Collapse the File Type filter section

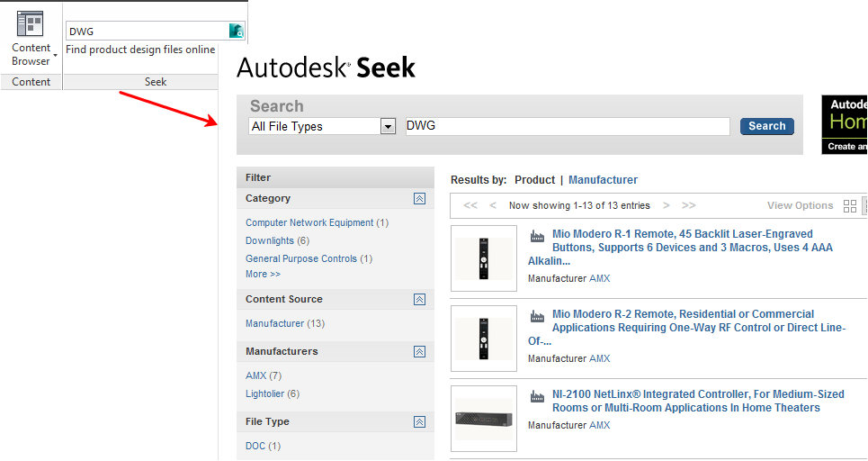[419, 422]
